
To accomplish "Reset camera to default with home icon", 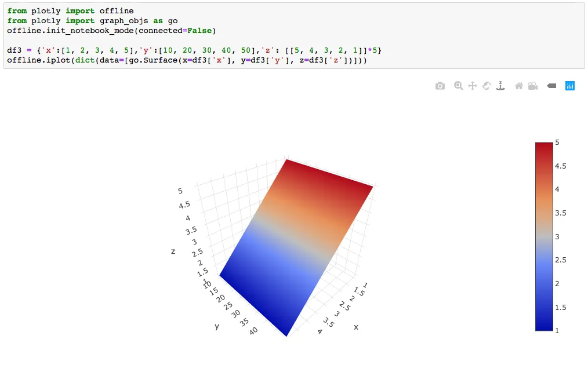I will [519, 86].
